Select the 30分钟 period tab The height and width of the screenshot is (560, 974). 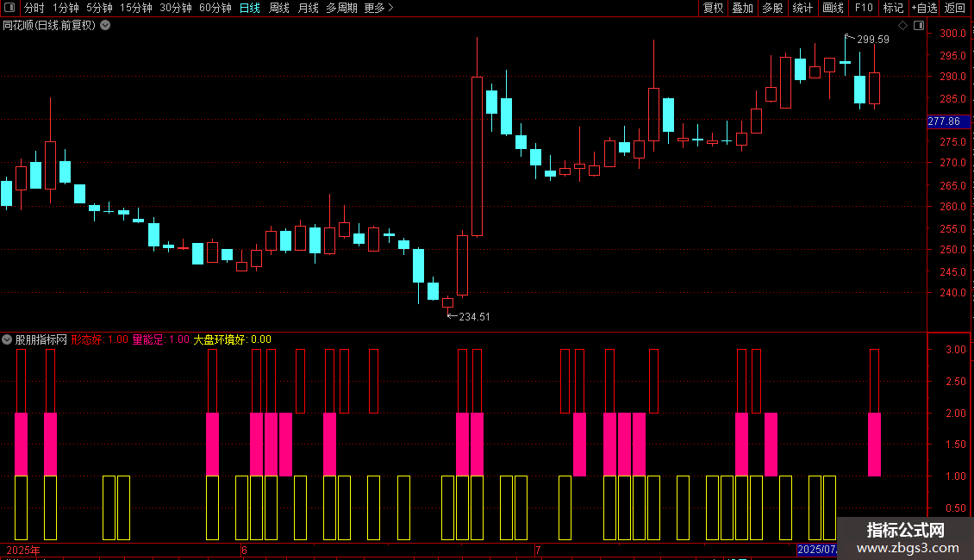point(176,8)
